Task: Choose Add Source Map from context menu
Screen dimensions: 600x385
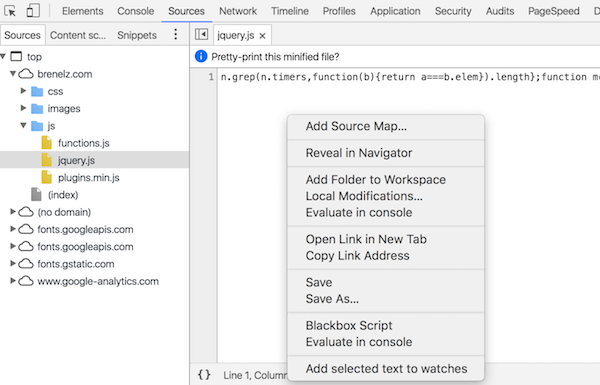Action: click(356, 126)
